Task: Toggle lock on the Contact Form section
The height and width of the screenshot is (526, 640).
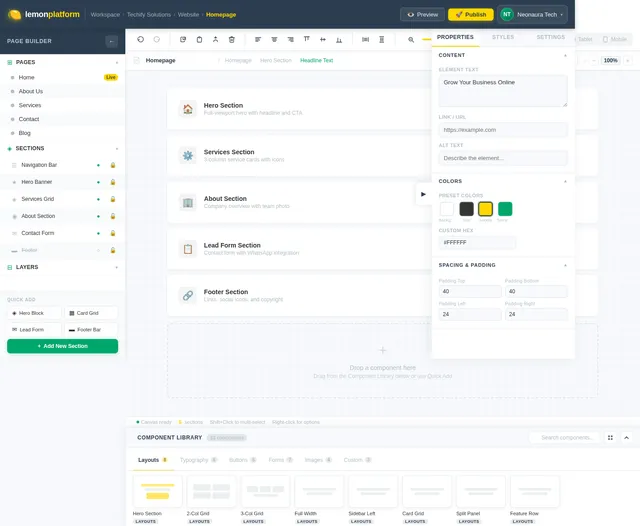Action: coord(113,233)
